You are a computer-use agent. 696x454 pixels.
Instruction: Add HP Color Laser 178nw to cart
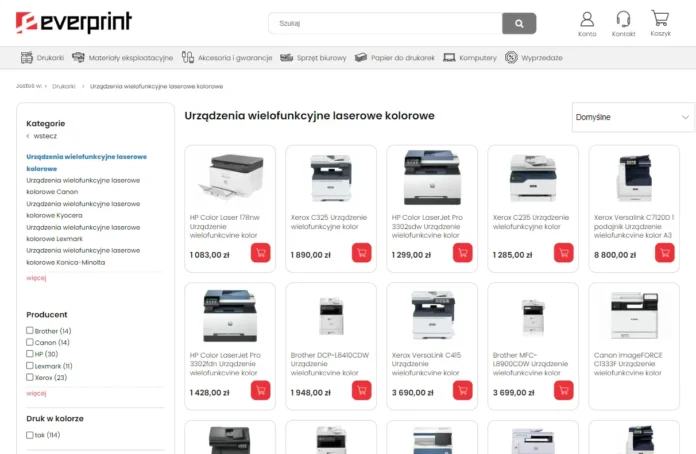coord(261,253)
